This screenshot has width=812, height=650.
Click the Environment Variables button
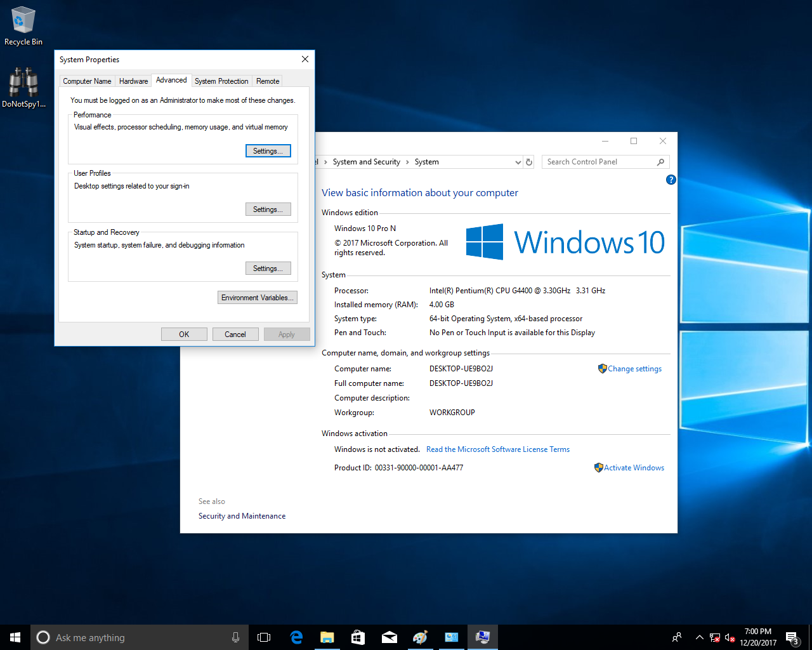pyautogui.click(x=257, y=298)
